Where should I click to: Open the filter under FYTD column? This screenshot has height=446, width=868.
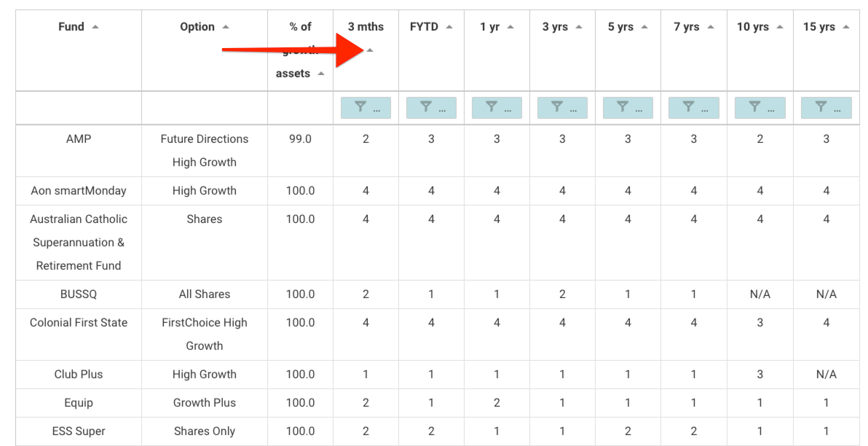(431, 107)
